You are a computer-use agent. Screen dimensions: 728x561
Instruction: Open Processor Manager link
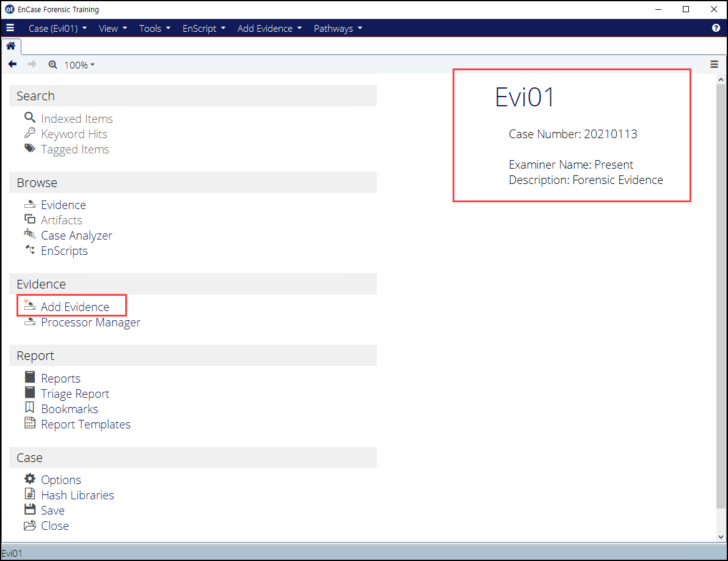90,322
